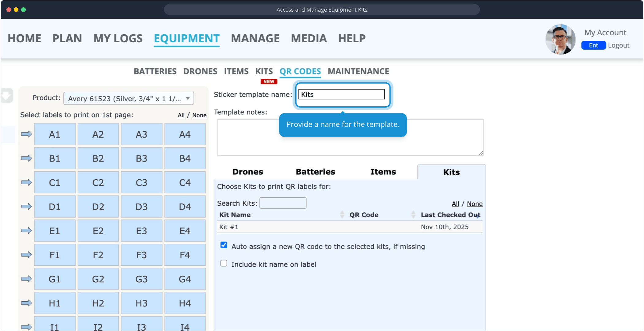Open the Product Avery 61523 dropdown
The image size is (644, 331).
tap(128, 98)
